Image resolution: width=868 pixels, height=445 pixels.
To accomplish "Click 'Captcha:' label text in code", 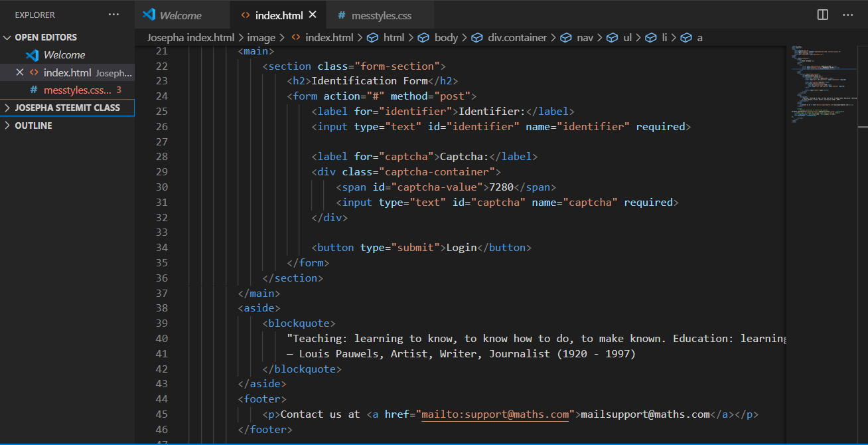I will tap(465, 157).
